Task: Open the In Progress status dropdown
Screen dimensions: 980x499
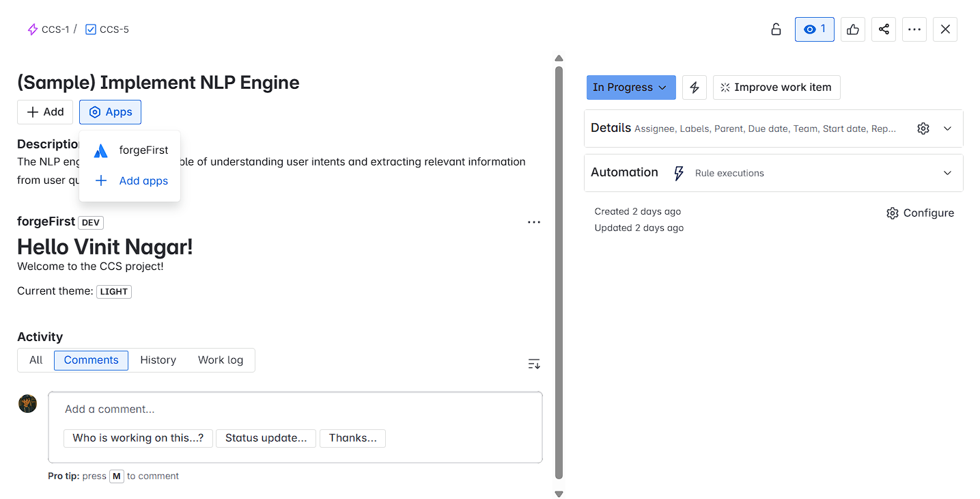Action: coord(630,87)
